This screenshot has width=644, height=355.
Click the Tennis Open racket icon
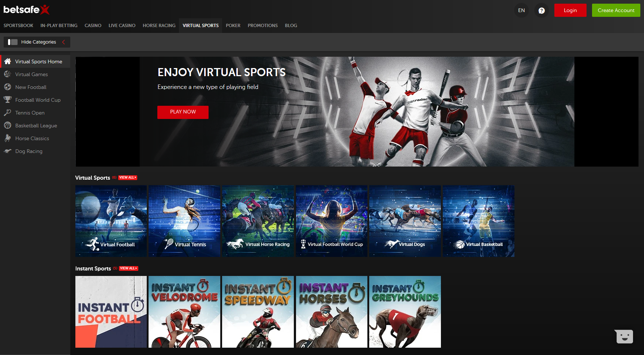coord(8,112)
